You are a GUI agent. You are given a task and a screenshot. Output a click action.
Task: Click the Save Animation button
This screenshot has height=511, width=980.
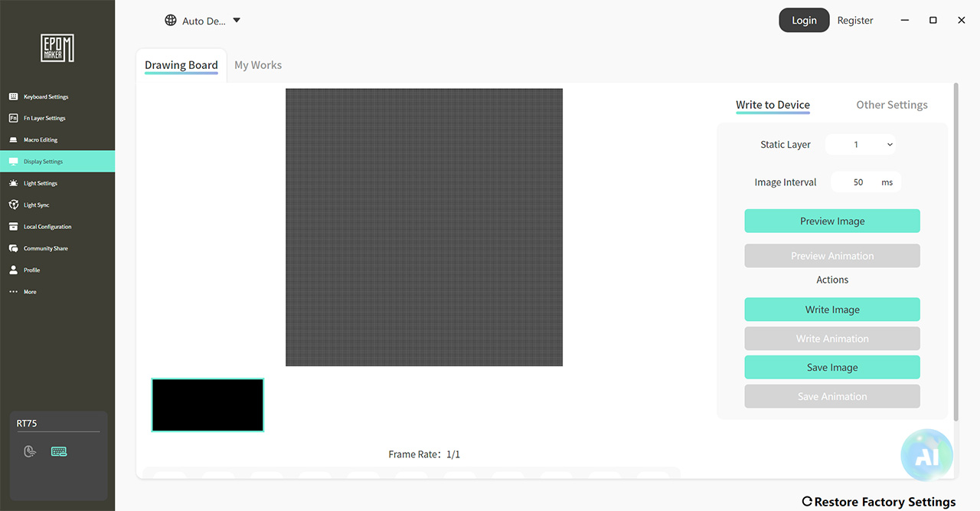(832, 397)
